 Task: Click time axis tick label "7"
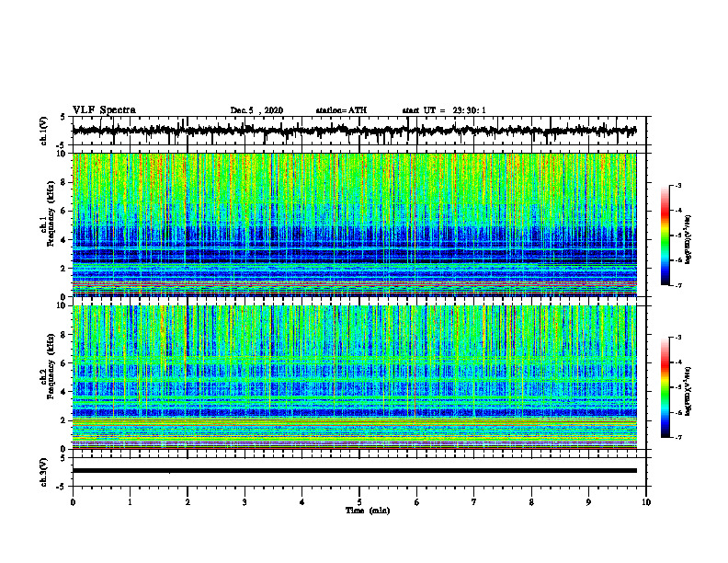tap(474, 502)
